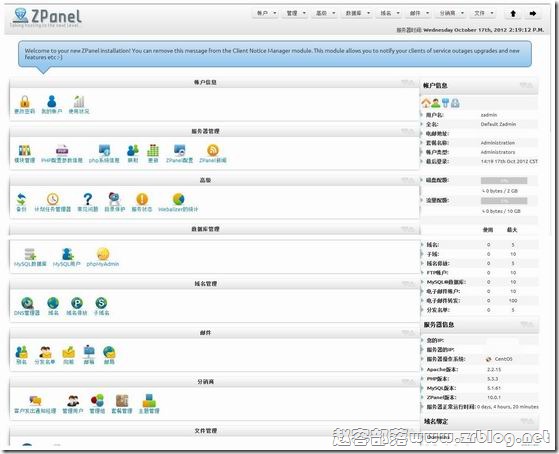
Task: Open the blue mailbox icon
Action: click(89, 352)
